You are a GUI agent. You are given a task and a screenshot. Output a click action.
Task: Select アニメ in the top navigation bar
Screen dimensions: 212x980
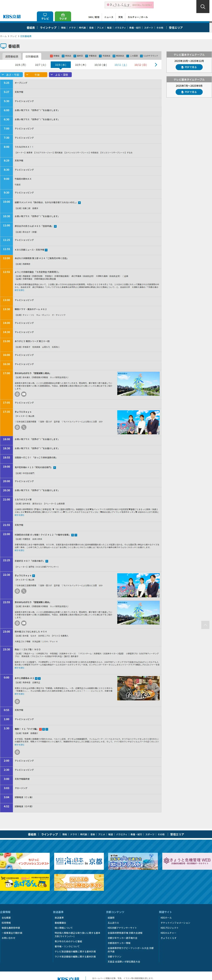click(100, 28)
